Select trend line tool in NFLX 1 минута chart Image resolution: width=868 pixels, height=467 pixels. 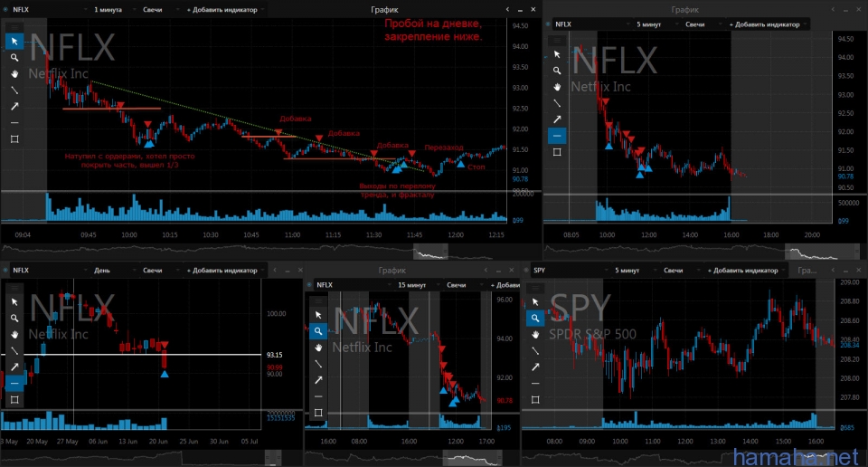[14, 90]
